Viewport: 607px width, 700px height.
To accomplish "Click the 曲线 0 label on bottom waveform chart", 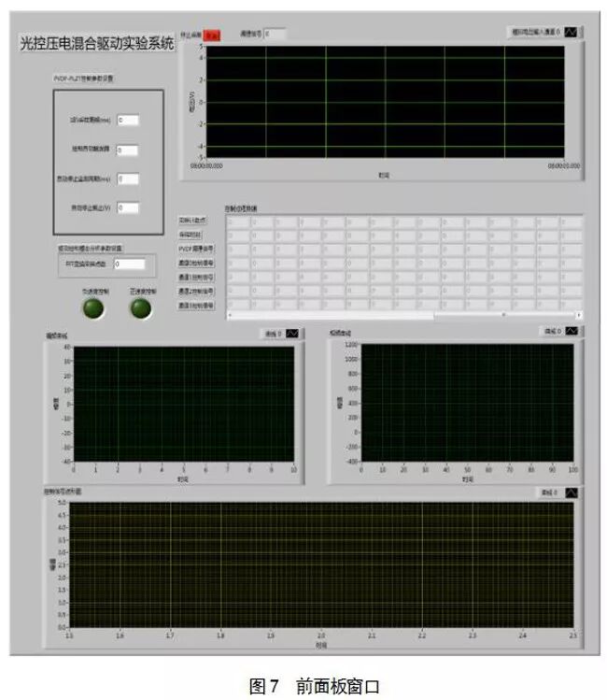I will (549, 493).
